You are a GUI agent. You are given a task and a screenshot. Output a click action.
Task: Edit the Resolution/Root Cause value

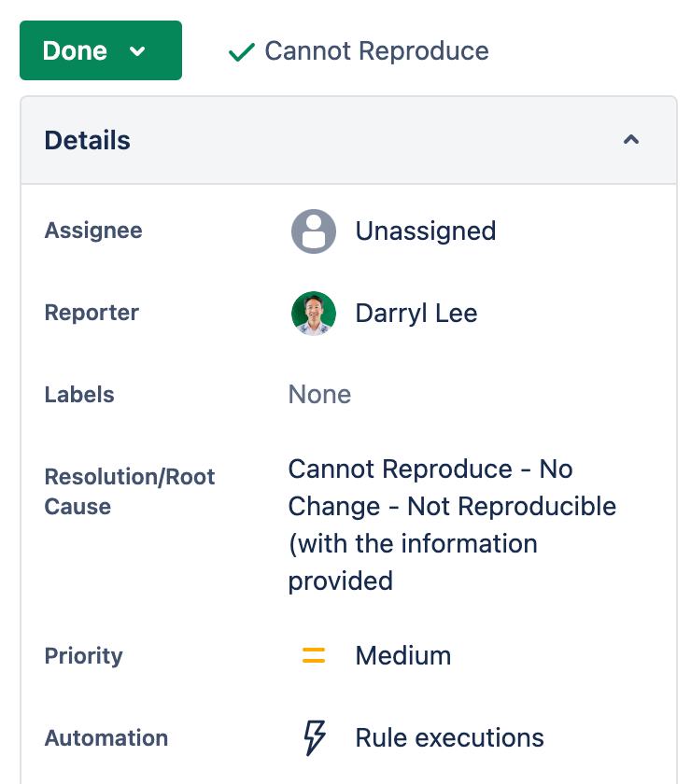tap(452, 525)
